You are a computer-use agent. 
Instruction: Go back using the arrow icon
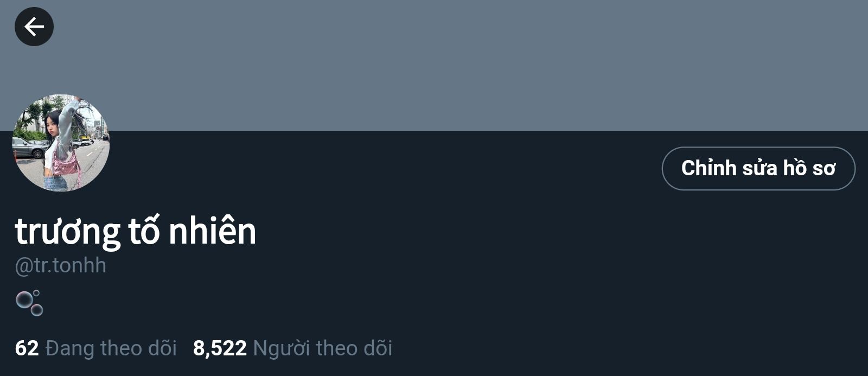(x=34, y=27)
